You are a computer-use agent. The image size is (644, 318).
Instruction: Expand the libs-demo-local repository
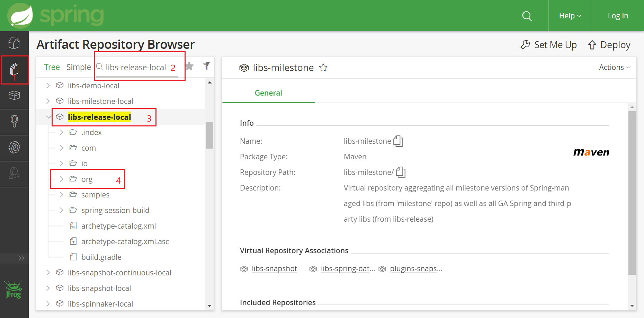pyautogui.click(x=48, y=85)
